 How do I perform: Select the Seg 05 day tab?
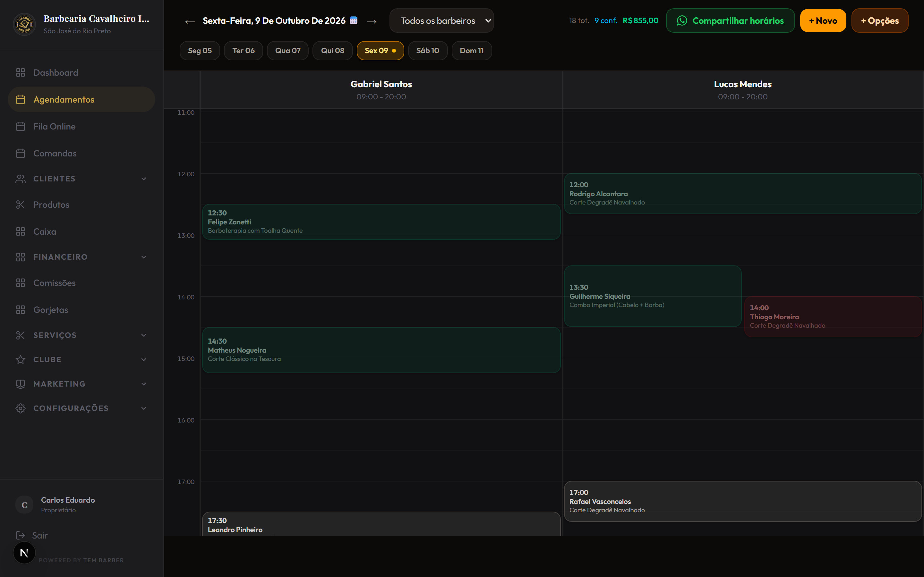tap(200, 51)
